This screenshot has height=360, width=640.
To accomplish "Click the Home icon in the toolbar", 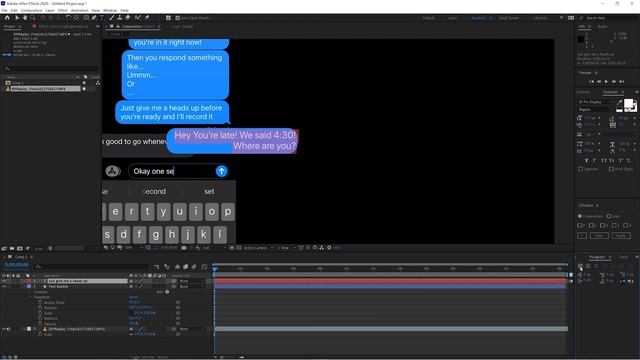I will pyautogui.click(x=7, y=18).
